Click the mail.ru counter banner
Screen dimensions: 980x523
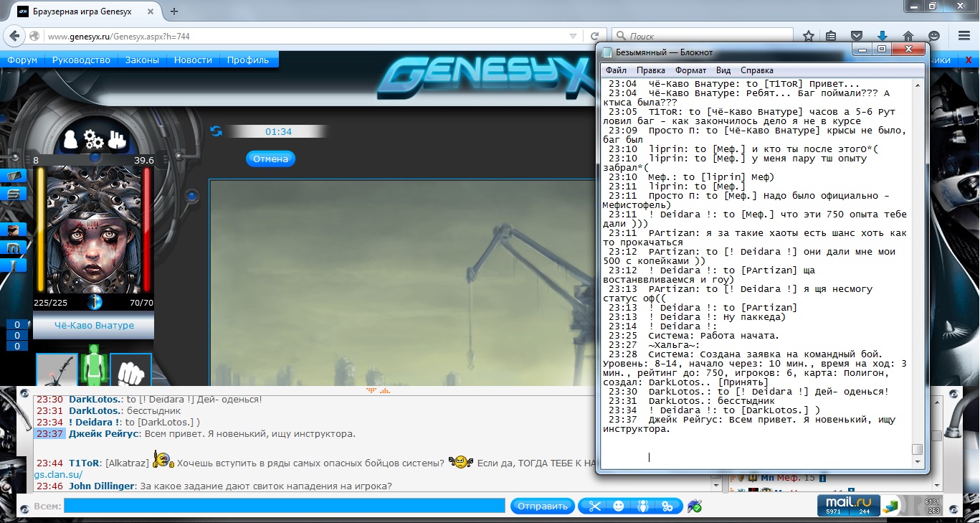coord(847,505)
